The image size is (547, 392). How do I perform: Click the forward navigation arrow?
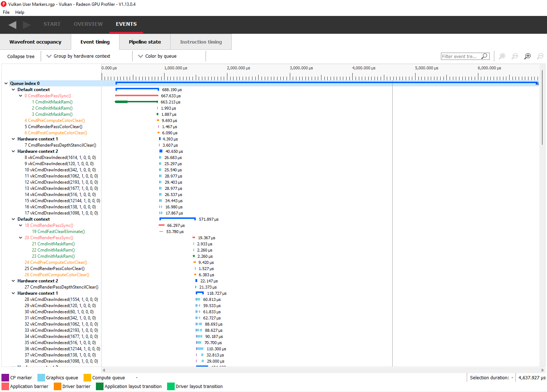pos(27,25)
